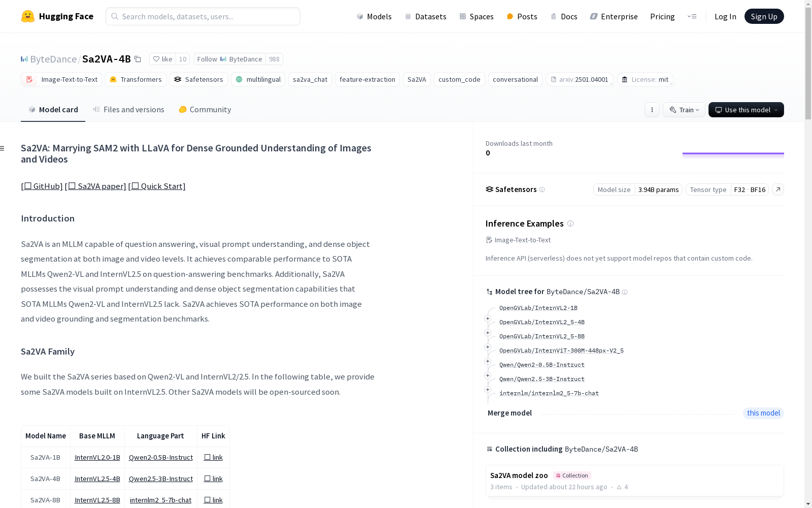Open the tensor details arrow icon beside BF16
This screenshot has width=812, height=508.
tap(778, 189)
